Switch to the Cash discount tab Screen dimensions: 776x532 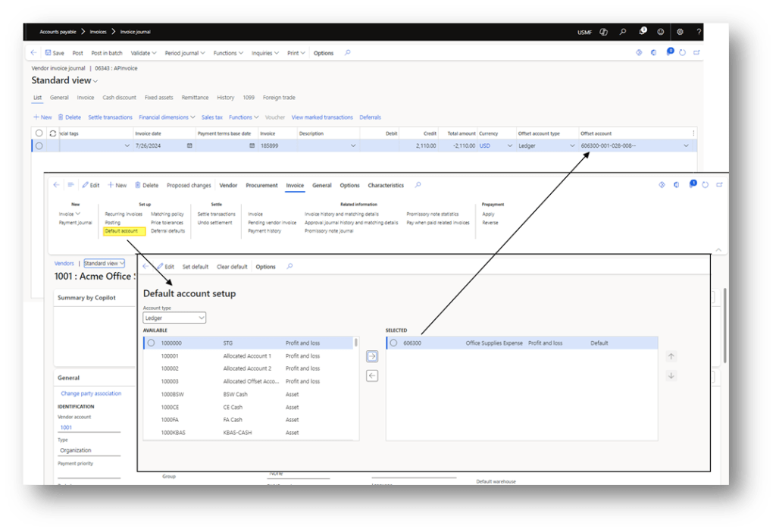click(119, 98)
